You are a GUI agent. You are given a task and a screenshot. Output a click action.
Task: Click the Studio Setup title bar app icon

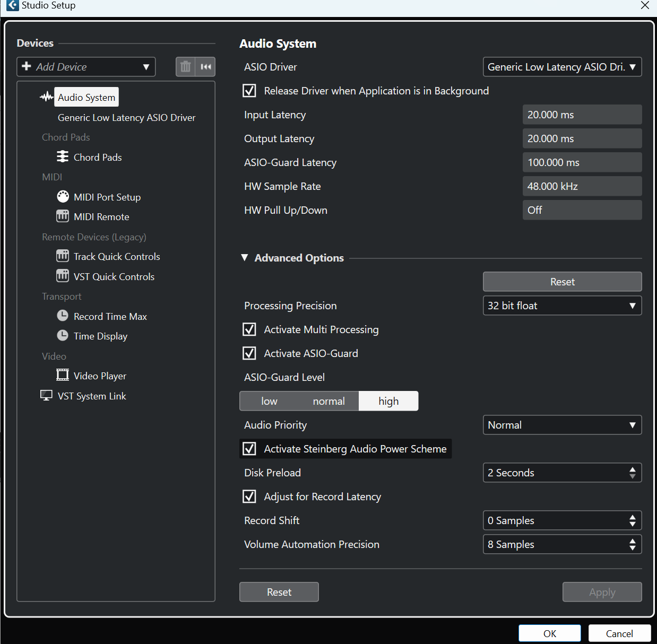coord(13,5)
